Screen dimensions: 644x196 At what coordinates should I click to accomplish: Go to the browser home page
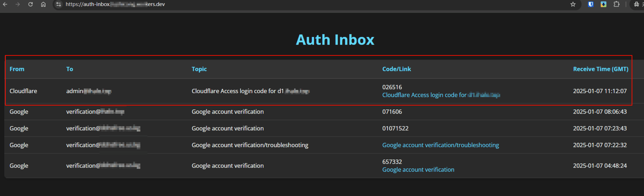coord(43,4)
